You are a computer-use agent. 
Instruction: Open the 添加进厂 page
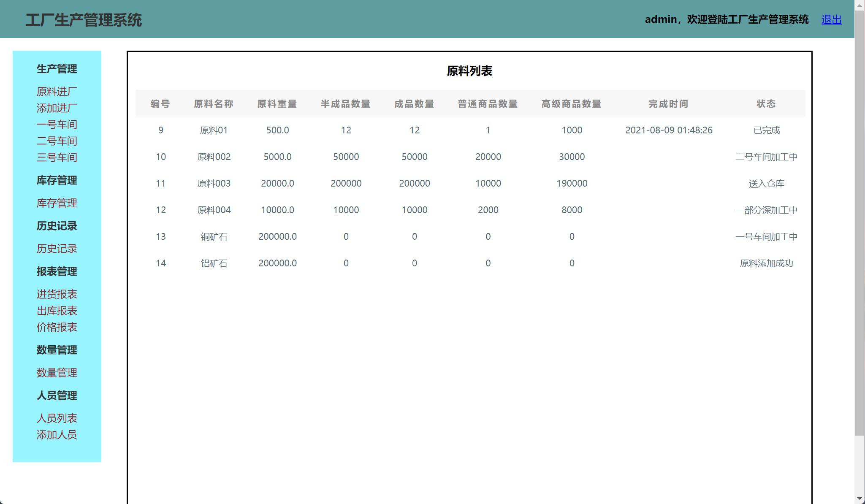click(x=57, y=108)
